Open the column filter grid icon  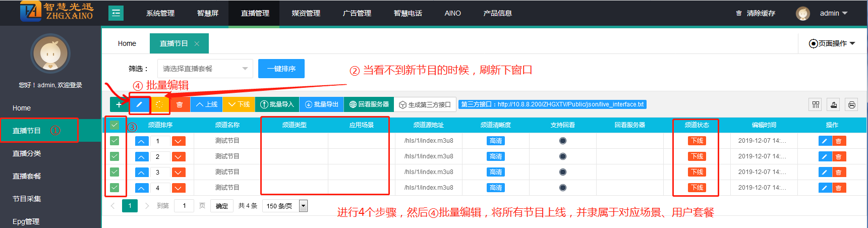click(816, 104)
